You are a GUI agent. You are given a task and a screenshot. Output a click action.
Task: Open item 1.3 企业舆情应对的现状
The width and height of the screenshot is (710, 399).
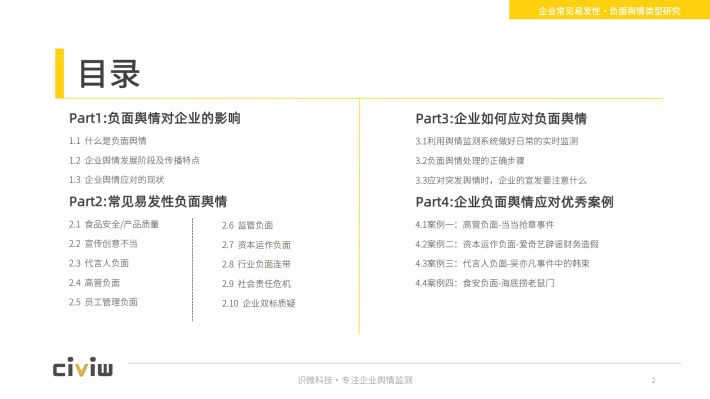116,180
